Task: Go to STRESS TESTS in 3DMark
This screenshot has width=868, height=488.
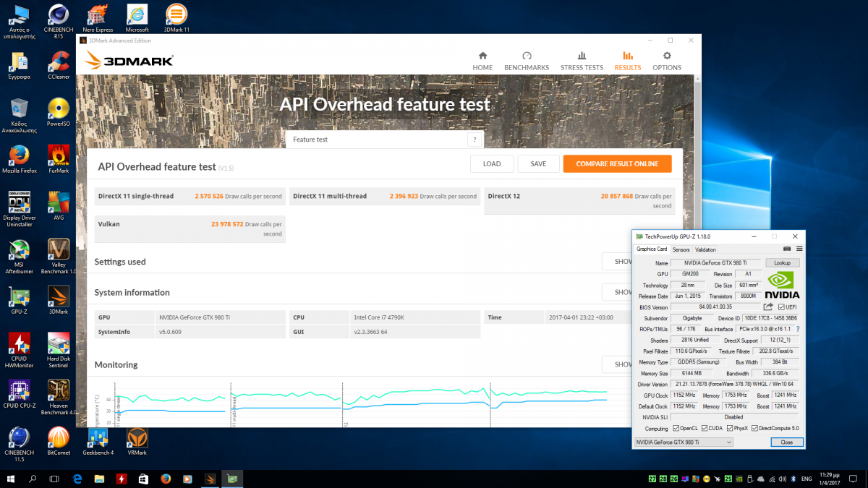Action: click(x=582, y=61)
